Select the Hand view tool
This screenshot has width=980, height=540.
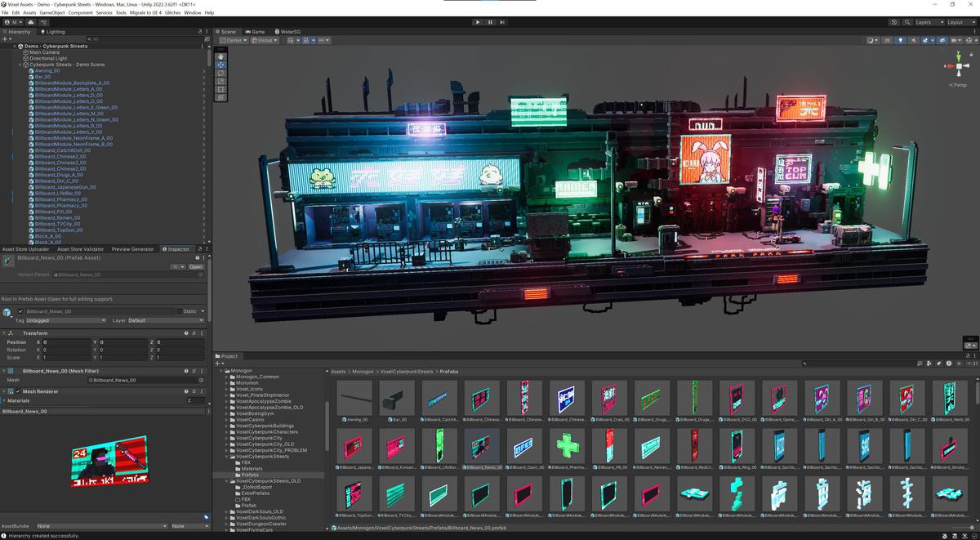click(x=220, y=56)
